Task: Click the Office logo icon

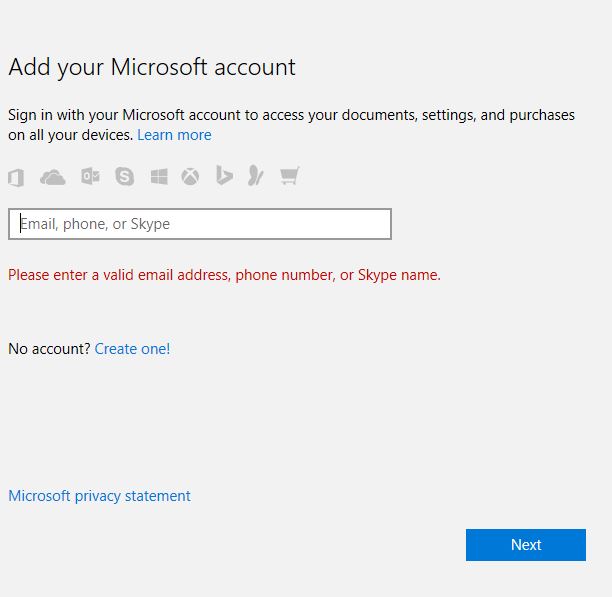Action: click(x=16, y=178)
